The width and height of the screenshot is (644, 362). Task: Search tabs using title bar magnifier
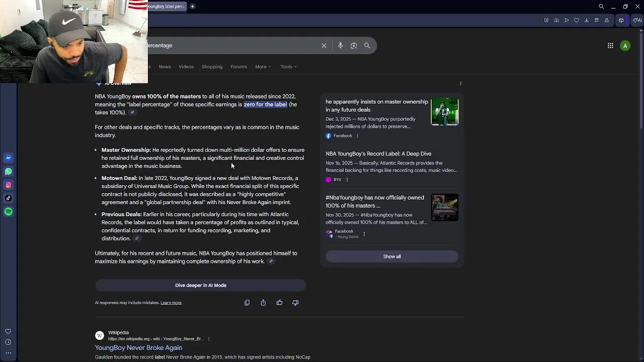pyautogui.click(x=601, y=7)
